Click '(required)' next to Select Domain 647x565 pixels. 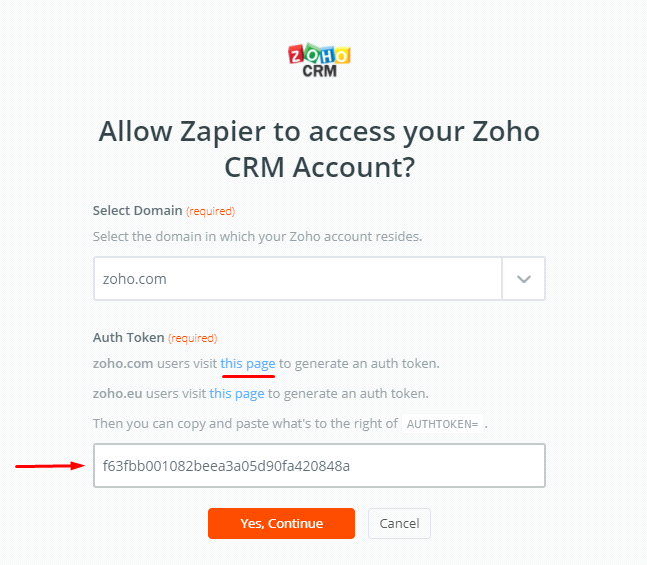point(210,211)
